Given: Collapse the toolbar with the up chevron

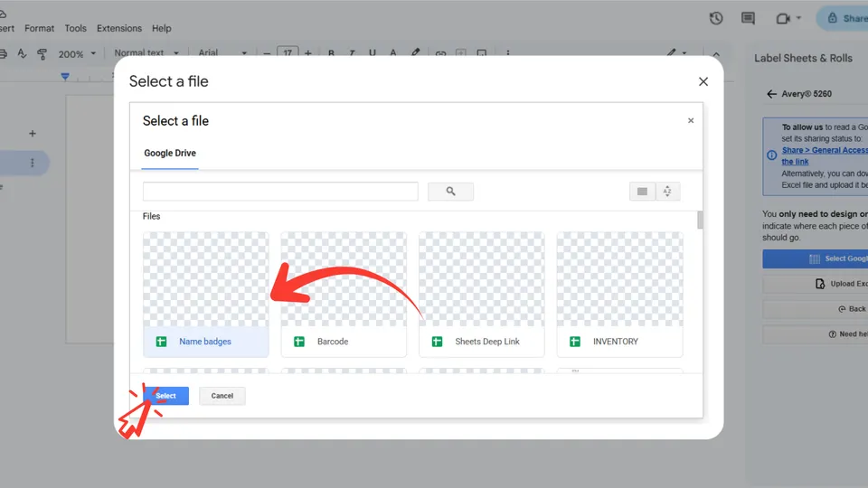Looking at the screenshot, I should click(716, 53).
